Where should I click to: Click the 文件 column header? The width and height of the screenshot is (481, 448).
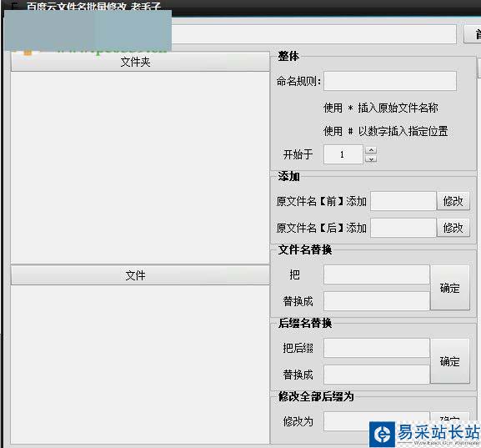tap(140, 275)
